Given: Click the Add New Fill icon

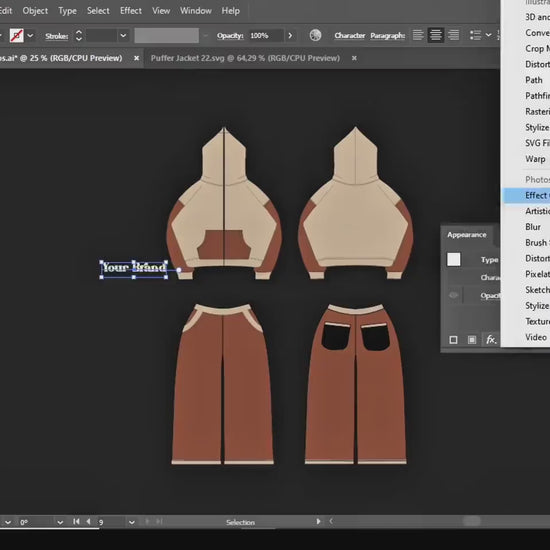Looking at the screenshot, I should (472, 340).
